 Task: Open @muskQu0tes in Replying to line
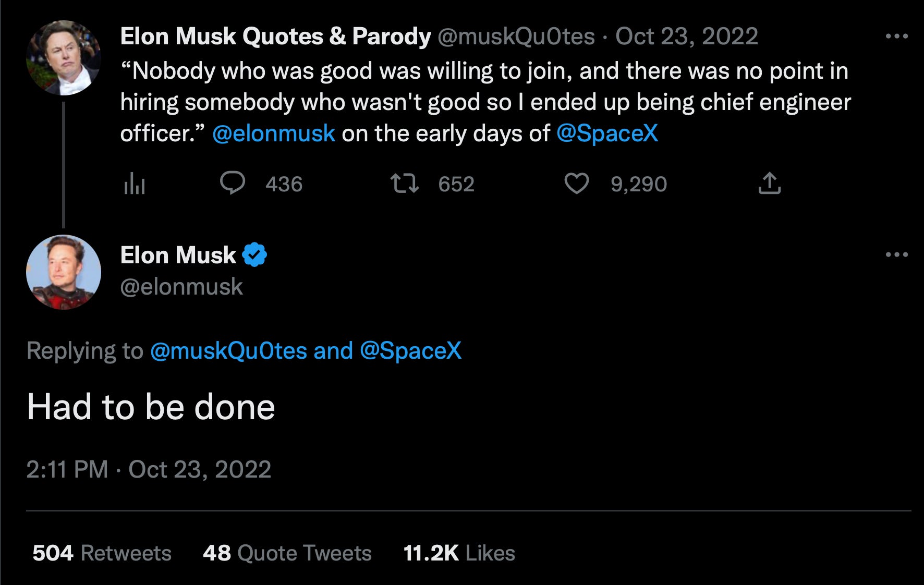(228, 351)
